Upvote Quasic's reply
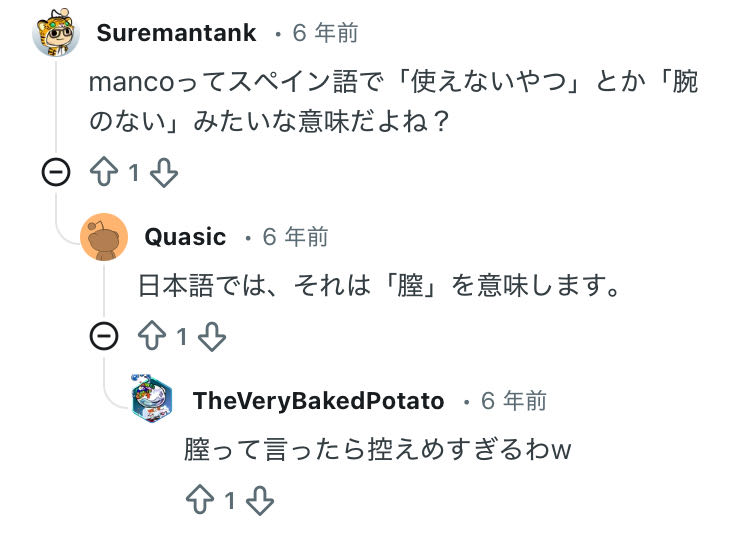This screenshot has width=750, height=554. coord(152,337)
